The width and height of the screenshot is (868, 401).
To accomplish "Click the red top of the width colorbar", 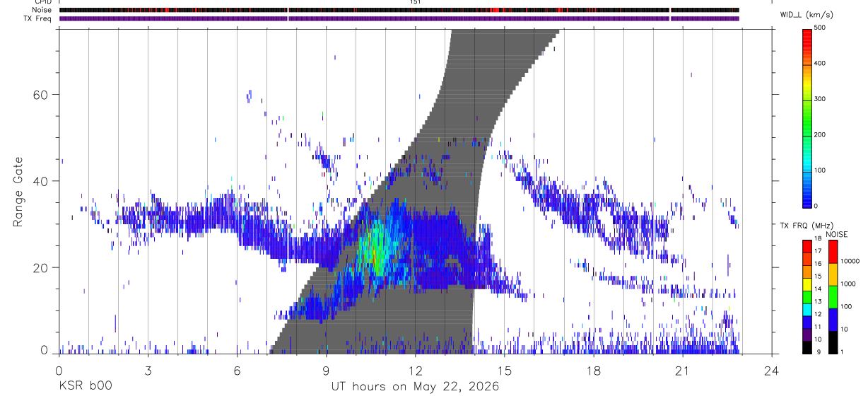I will 807,39.
